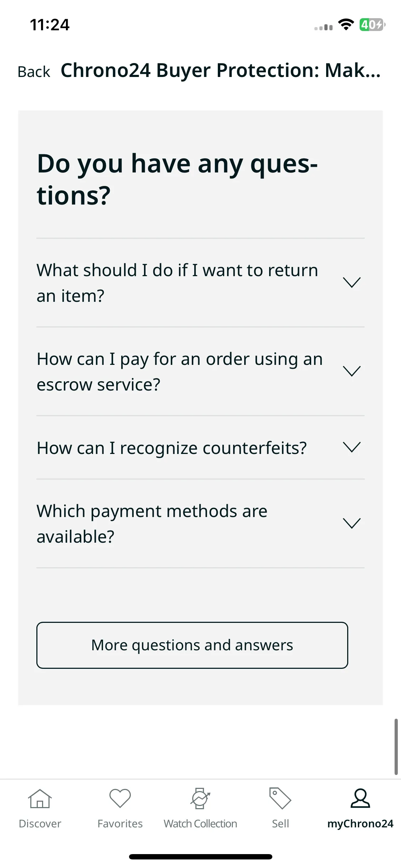Expand chevron for escrow service question
The image size is (401, 868).
point(352,371)
